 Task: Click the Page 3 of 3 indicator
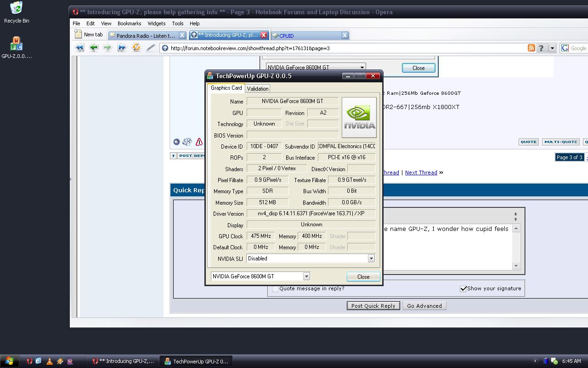[569, 157]
